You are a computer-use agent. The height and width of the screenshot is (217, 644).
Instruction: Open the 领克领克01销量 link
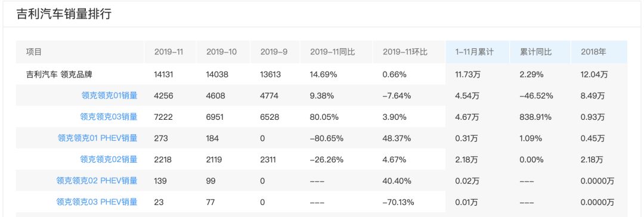109,96
